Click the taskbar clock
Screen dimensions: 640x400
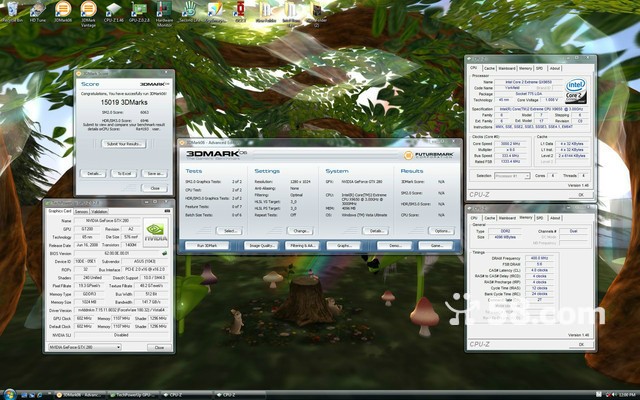(627, 395)
